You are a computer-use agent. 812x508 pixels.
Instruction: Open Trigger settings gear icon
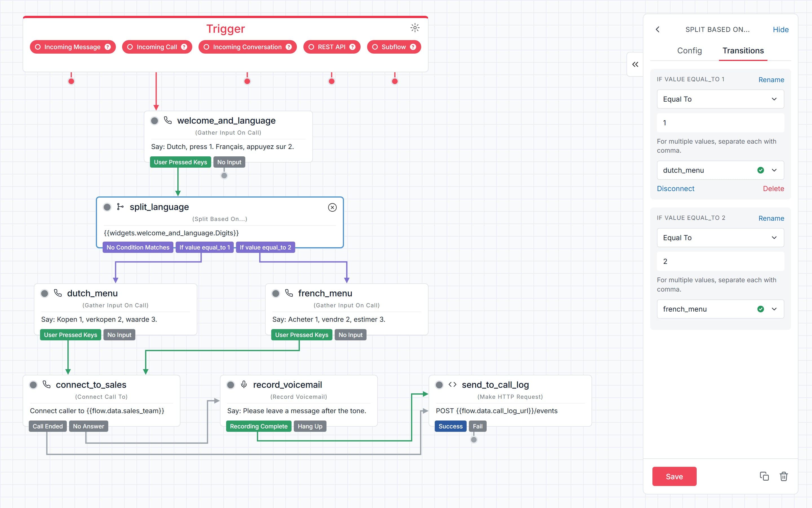(x=415, y=28)
